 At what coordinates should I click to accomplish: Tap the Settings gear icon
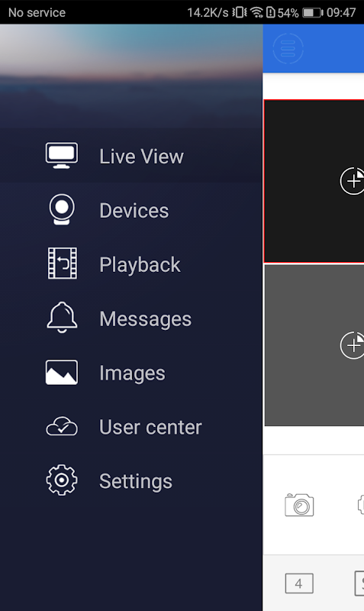pyautogui.click(x=62, y=480)
